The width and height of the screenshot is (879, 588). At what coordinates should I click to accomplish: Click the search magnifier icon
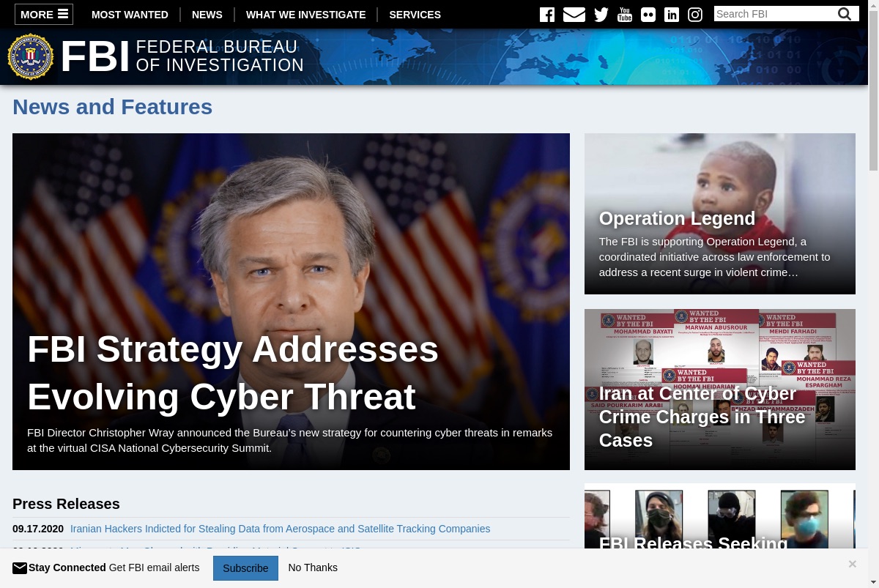pos(845,14)
